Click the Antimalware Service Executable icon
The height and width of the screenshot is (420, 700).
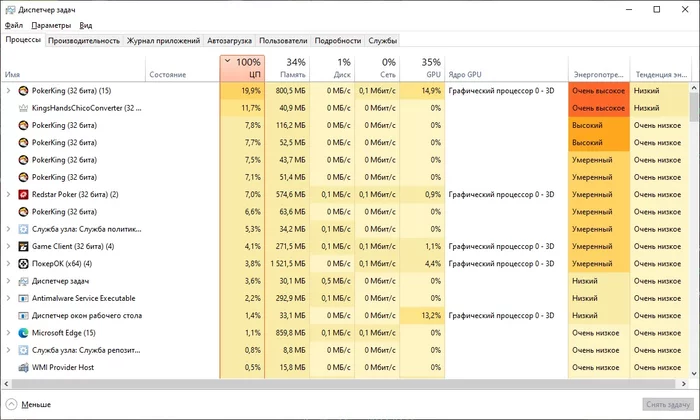coord(23,298)
